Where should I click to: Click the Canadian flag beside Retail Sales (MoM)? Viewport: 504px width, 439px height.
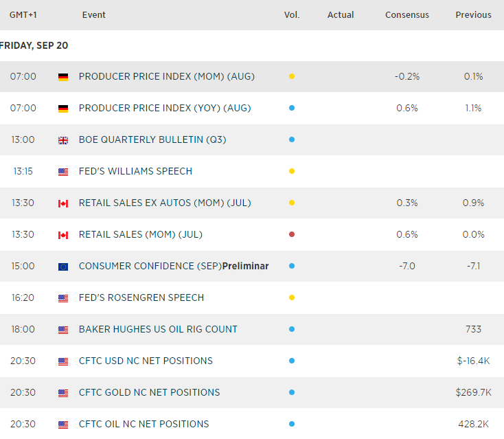click(x=63, y=235)
